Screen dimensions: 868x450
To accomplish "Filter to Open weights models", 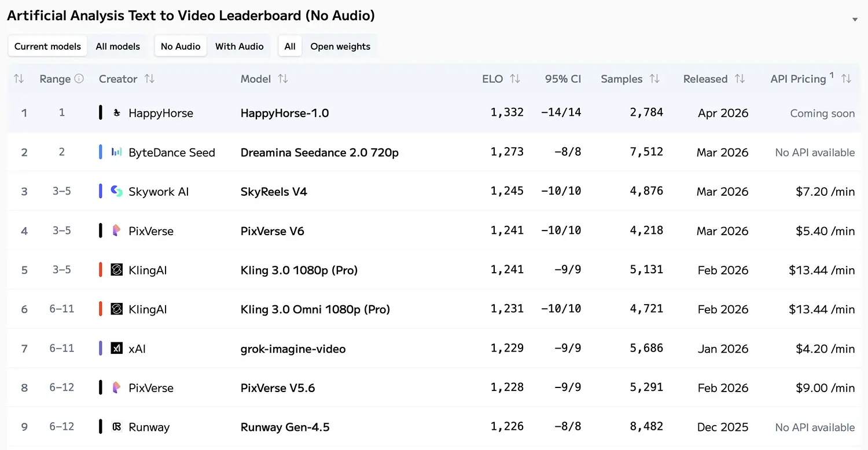I will click(340, 46).
